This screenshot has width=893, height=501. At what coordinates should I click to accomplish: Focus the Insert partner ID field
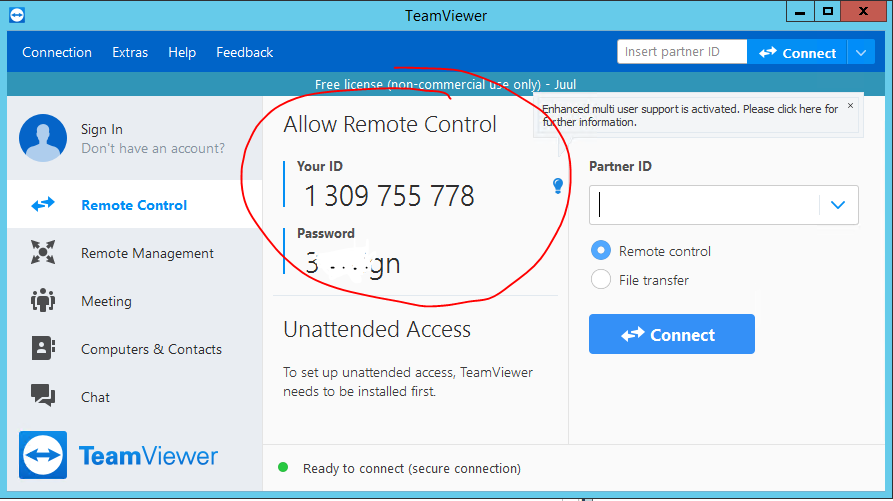click(682, 52)
